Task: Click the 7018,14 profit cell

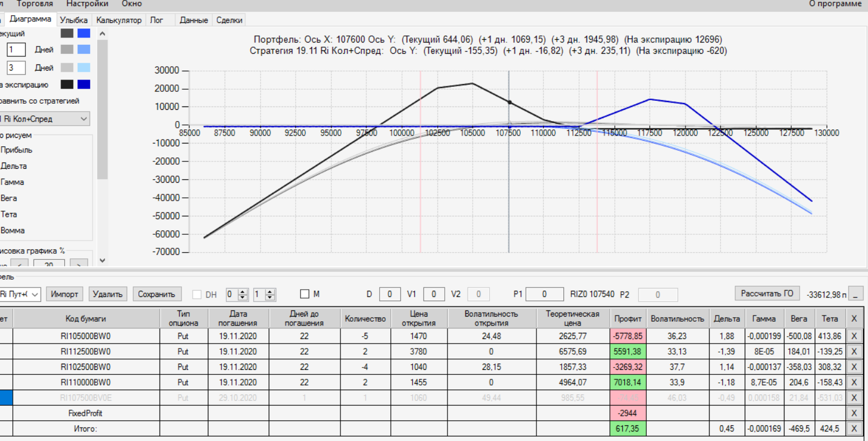Action: 628,383
